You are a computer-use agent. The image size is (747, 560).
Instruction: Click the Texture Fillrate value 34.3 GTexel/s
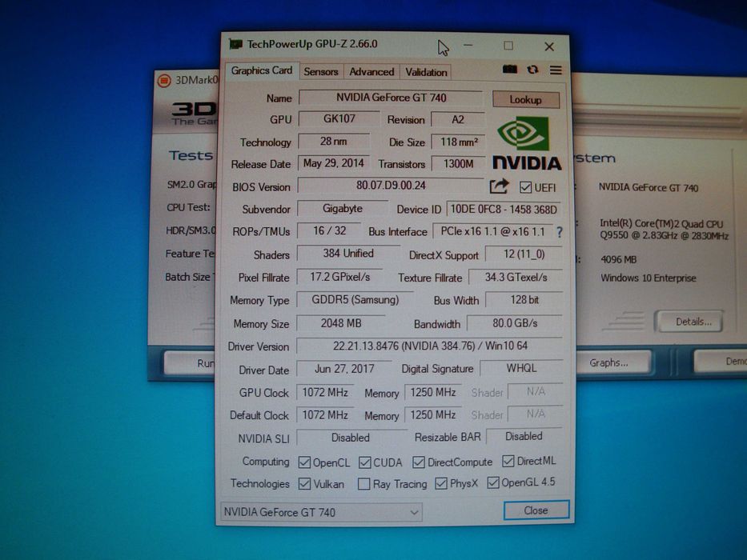pyautogui.click(x=516, y=277)
